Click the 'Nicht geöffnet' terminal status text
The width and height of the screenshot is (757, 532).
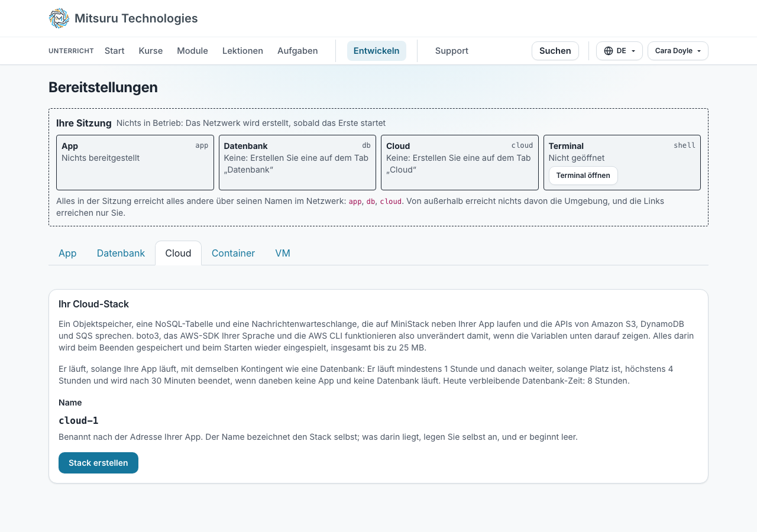577,158
